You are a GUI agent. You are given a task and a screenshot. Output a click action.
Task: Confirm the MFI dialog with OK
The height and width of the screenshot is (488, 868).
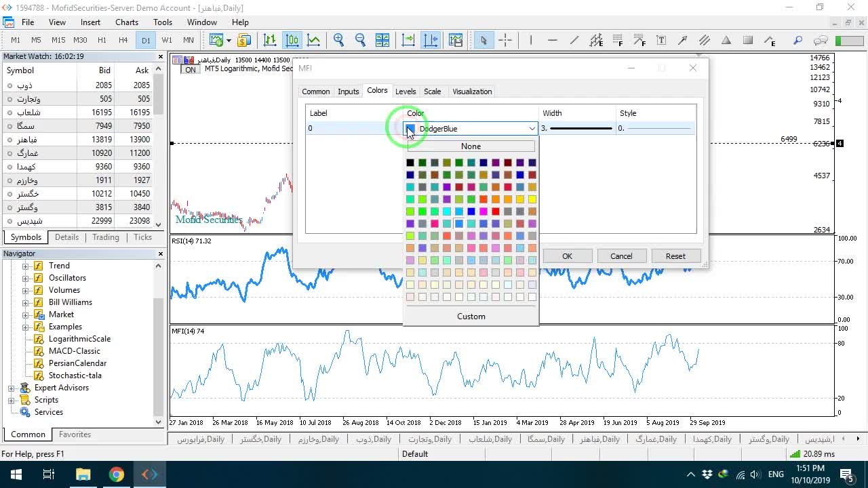(x=567, y=256)
